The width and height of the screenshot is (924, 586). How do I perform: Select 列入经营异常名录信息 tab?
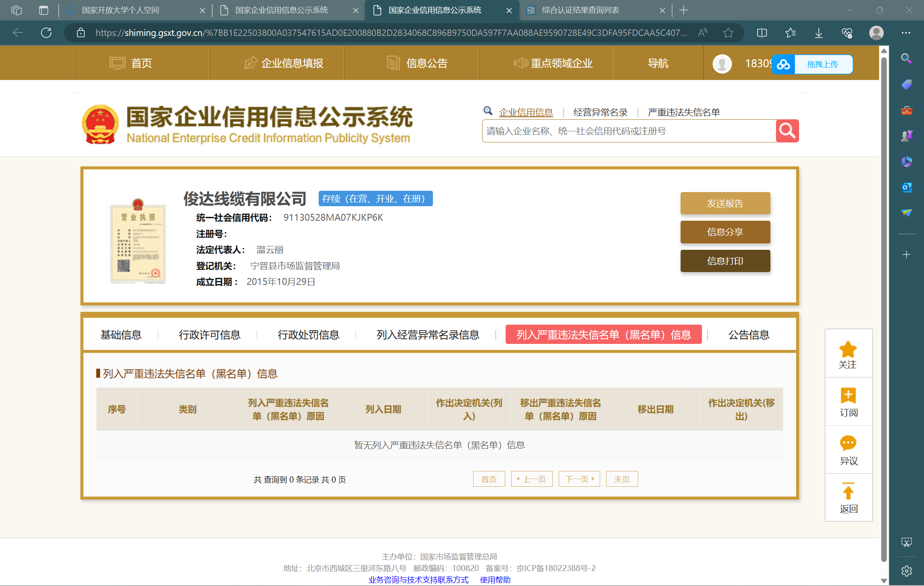(x=428, y=334)
